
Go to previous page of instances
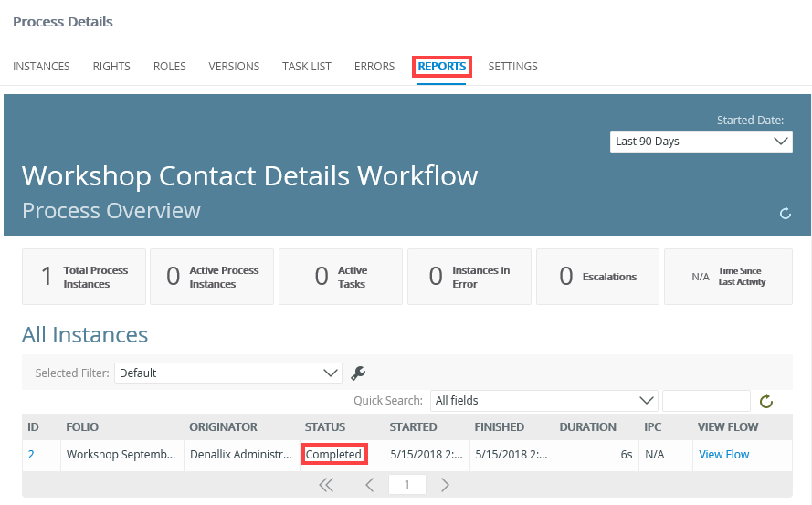(x=369, y=485)
